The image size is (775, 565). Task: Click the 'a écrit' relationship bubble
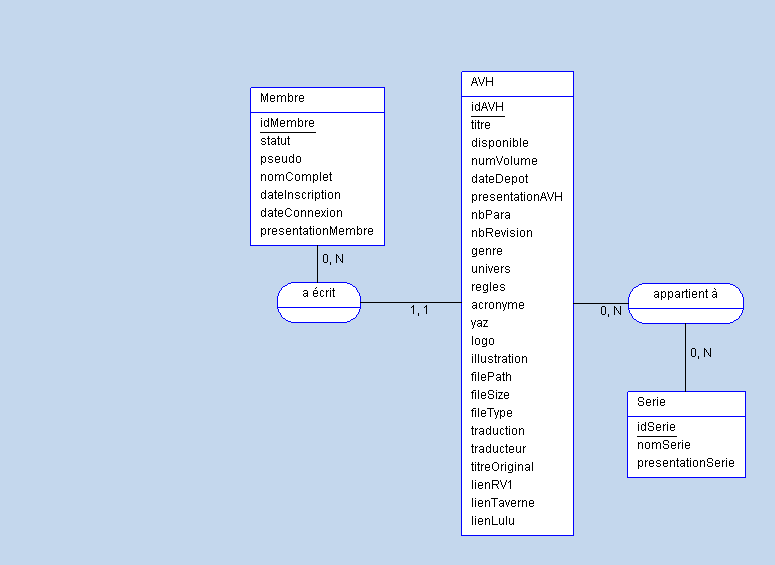[x=318, y=293]
